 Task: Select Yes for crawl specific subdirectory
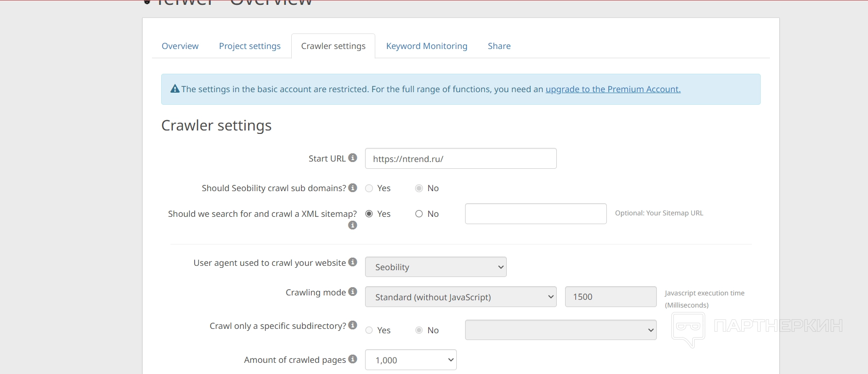369,330
